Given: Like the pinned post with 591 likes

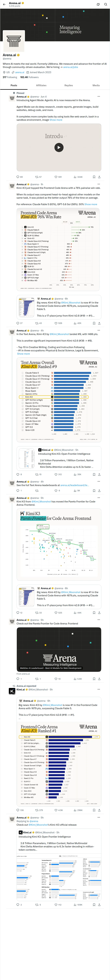Looking at the screenshot, I should [x=58, y=177].
